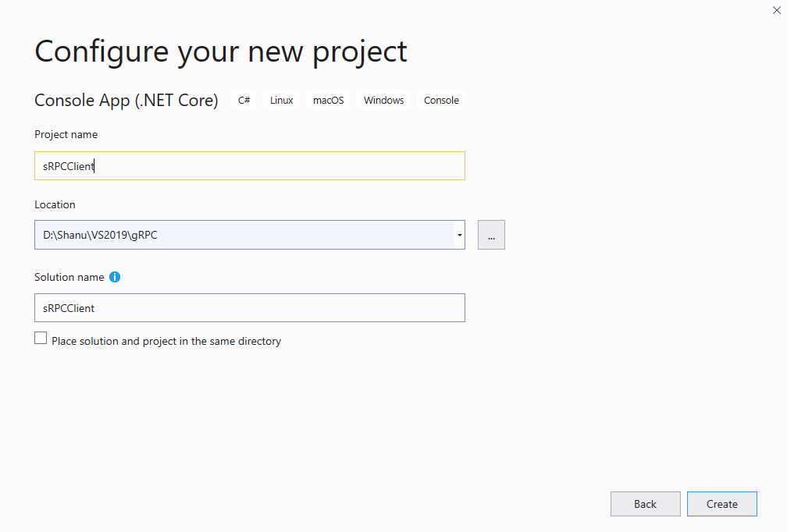Go back with the Back button

(645, 504)
